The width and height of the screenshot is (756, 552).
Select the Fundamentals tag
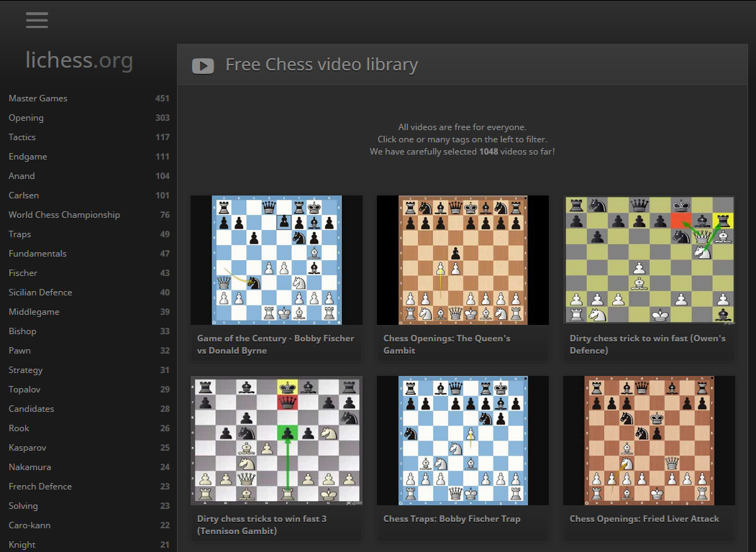coord(88,254)
